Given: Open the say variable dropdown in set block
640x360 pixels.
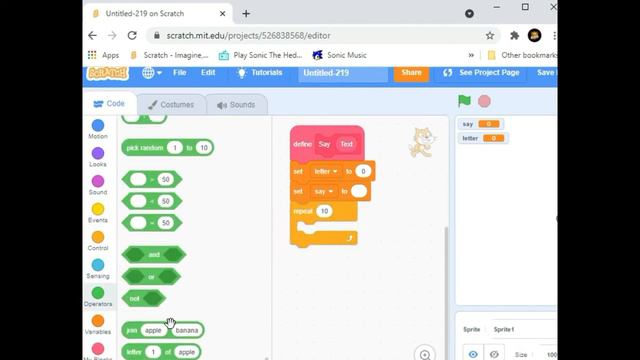Looking at the screenshot, I should (x=323, y=191).
